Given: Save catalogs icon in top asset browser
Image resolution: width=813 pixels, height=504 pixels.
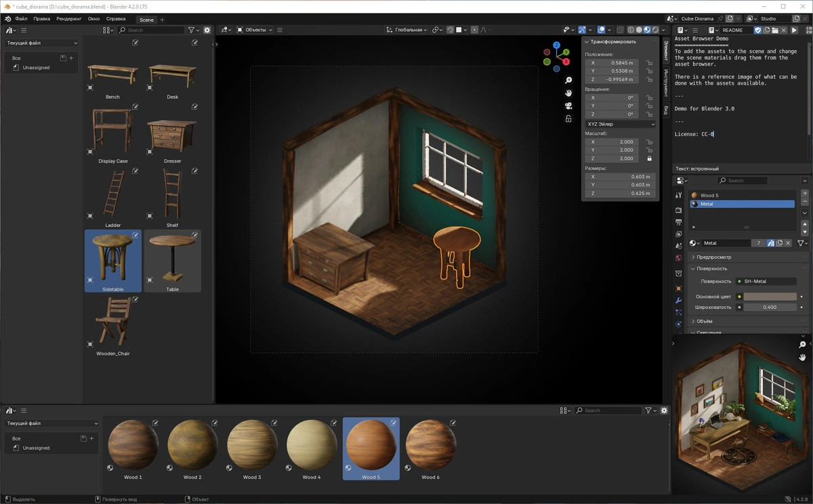Looking at the screenshot, I should [63, 58].
